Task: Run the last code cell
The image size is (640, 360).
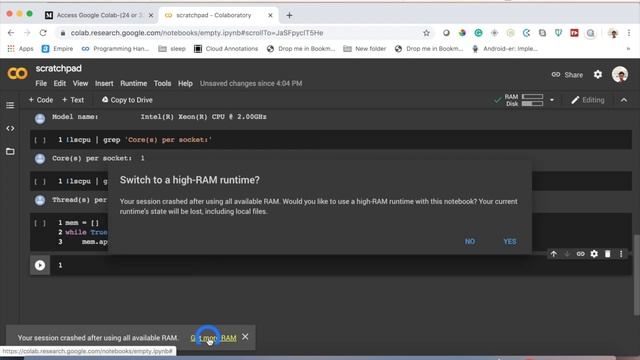Action: [40, 265]
